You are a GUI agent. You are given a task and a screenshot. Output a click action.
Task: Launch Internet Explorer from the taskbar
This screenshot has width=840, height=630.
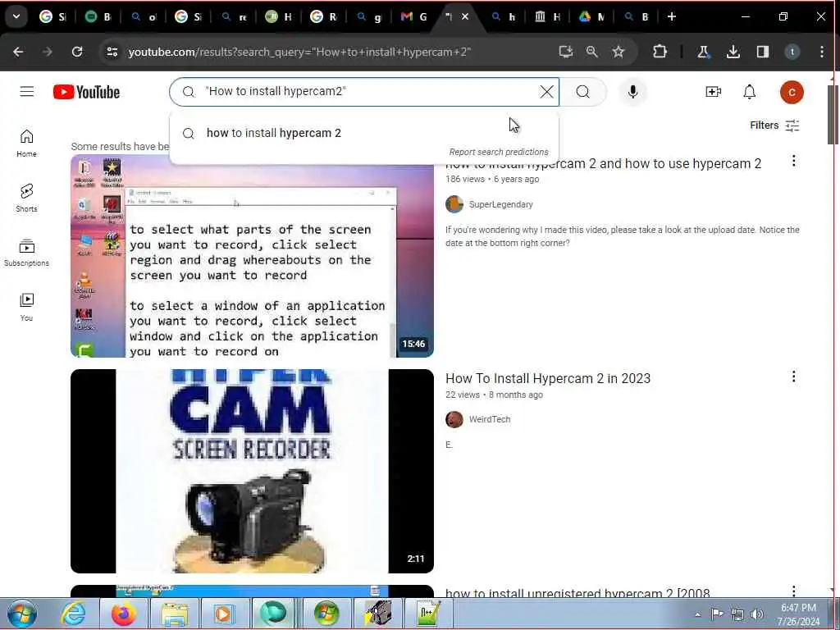[73, 614]
